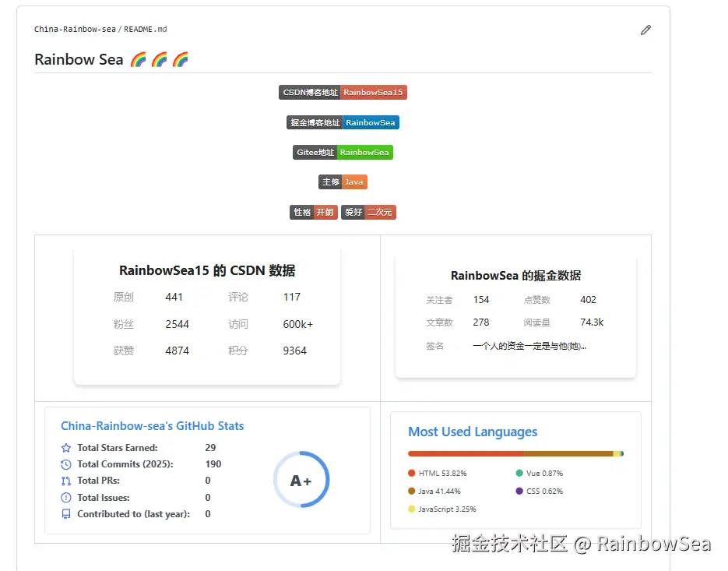Click the Rainbow Sea heading text
This screenshot has width=728, height=571.
(79, 59)
